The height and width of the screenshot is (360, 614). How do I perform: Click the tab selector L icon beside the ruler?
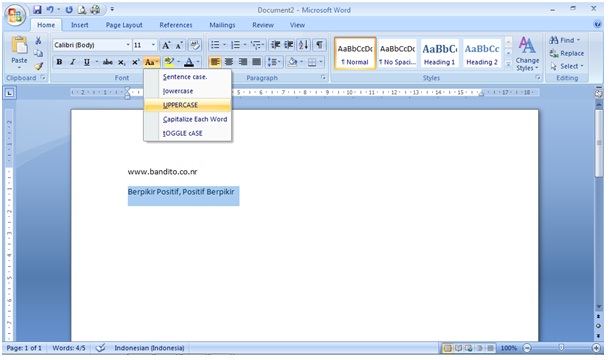(x=10, y=93)
